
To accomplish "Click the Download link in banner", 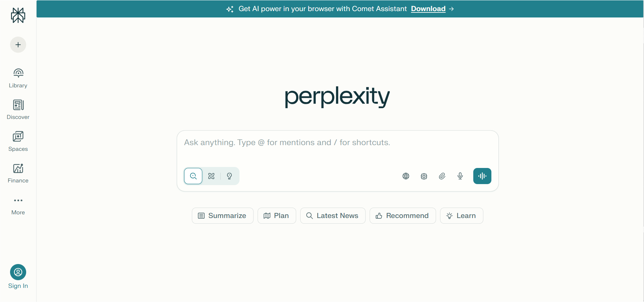I will coord(428,9).
